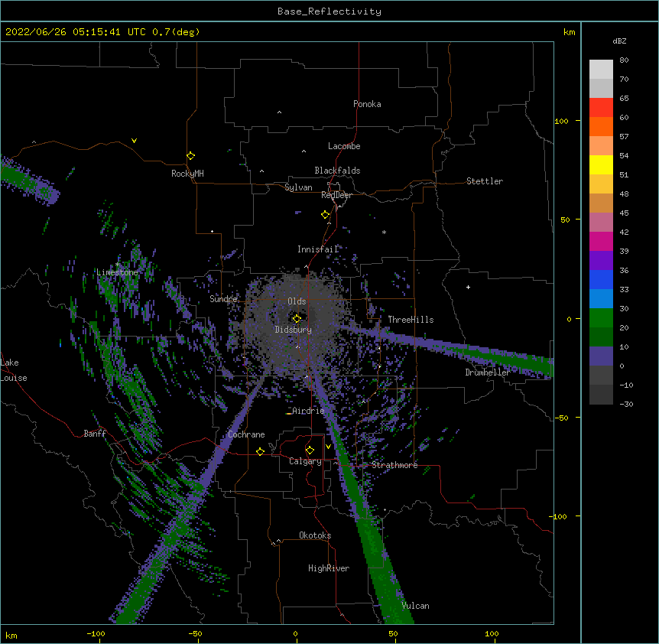Select the Vulcan label

click(415, 606)
